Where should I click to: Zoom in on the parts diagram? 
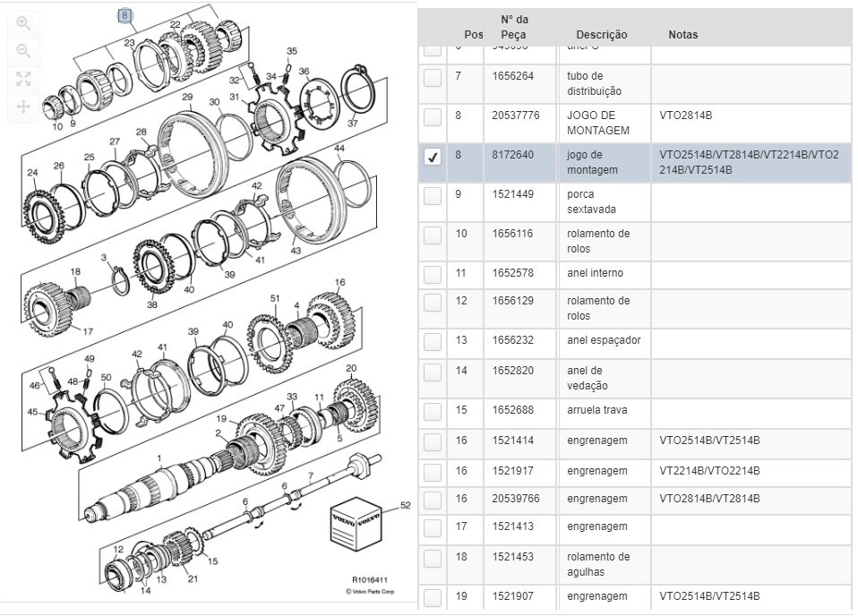[x=23, y=23]
